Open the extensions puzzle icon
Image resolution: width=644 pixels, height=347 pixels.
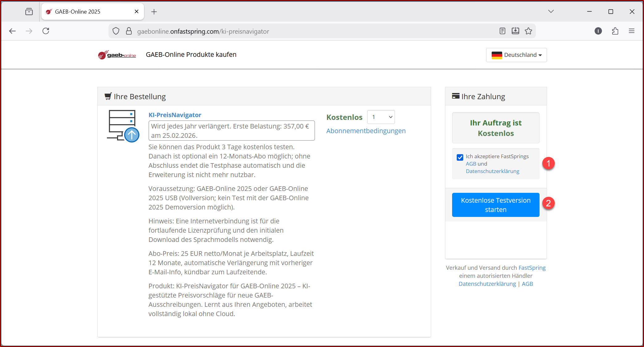click(615, 31)
